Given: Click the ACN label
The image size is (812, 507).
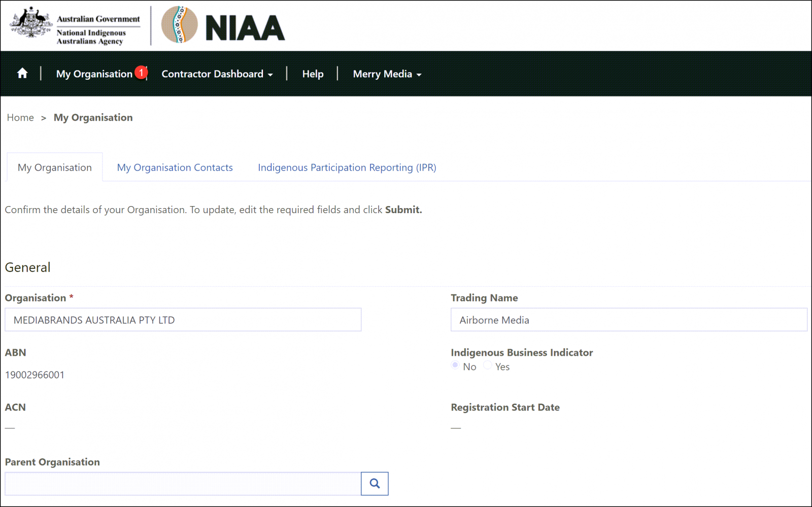Looking at the screenshot, I should [x=15, y=408].
